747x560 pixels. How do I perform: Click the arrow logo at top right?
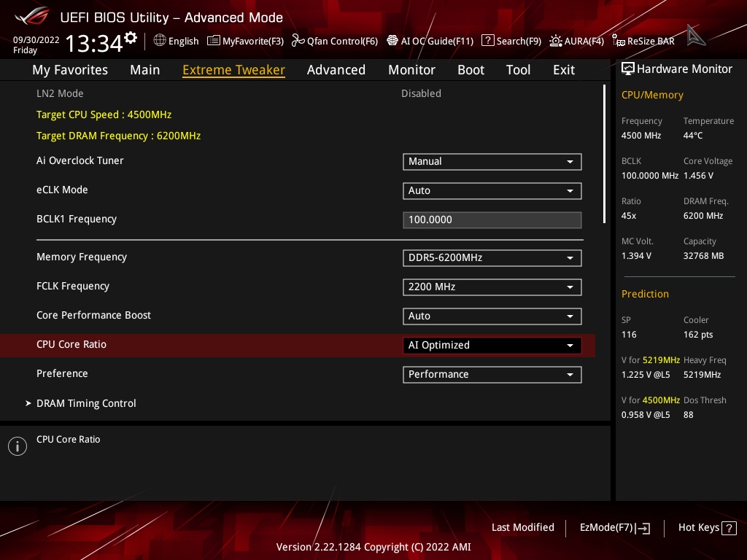[x=696, y=36]
